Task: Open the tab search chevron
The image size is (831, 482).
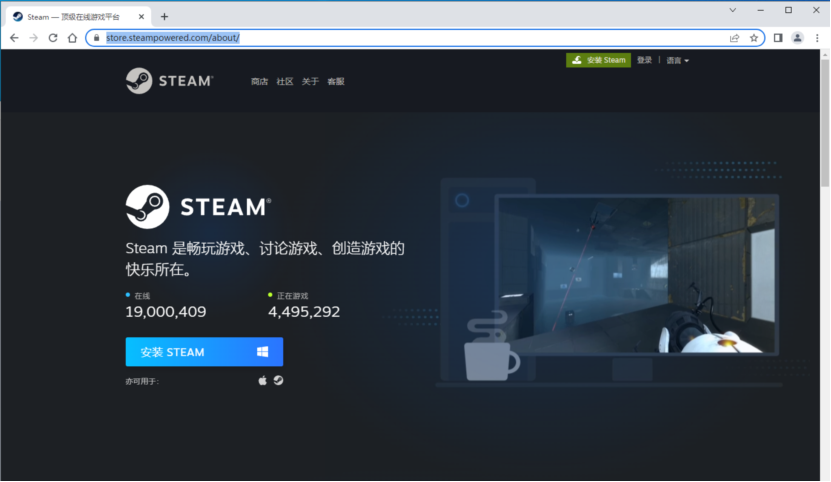Action: [733, 10]
